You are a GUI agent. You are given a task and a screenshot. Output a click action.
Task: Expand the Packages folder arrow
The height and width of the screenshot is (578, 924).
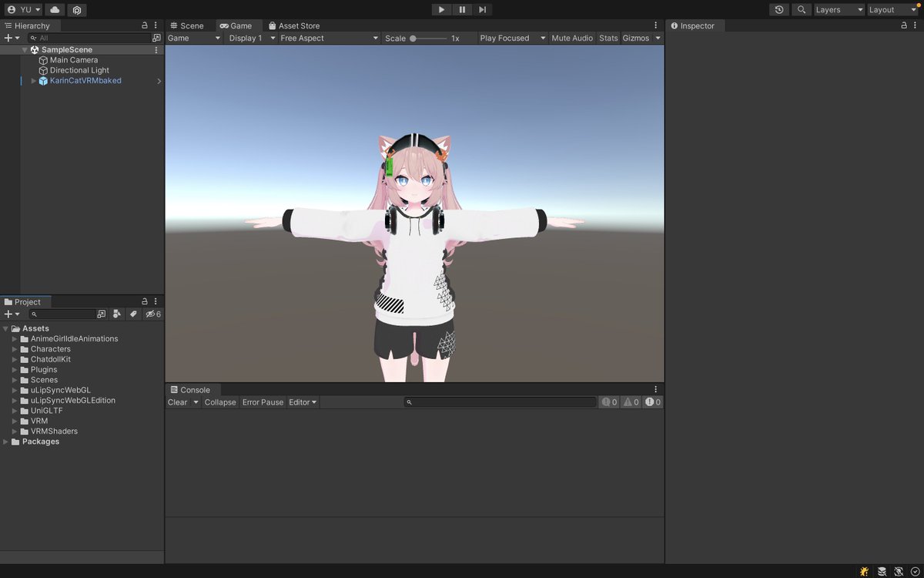(6, 442)
